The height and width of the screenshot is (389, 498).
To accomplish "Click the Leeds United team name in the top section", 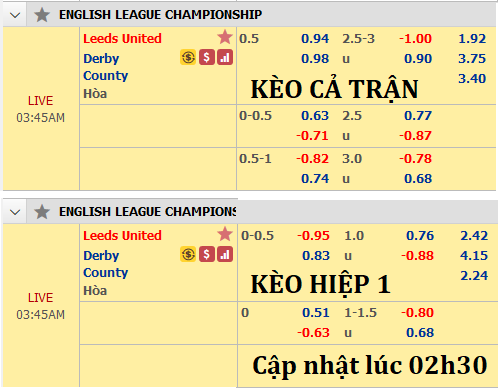I will tap(122, 39).
